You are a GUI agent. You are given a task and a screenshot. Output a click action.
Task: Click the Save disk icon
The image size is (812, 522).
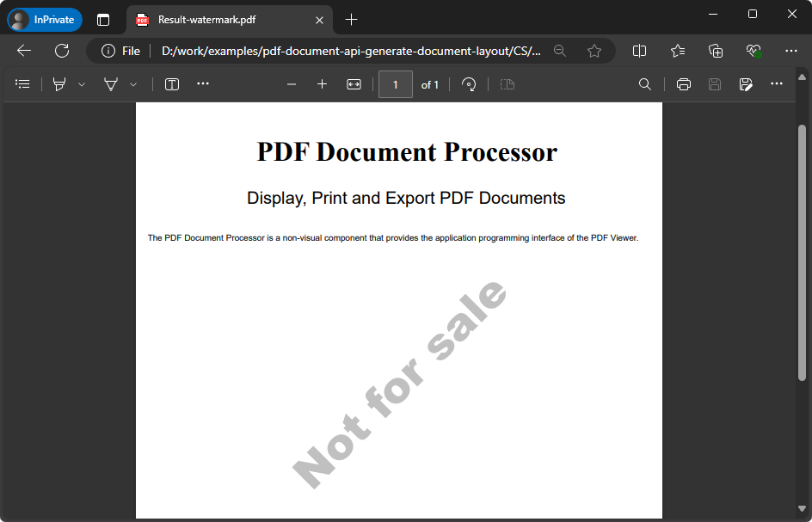[x=715, y=84]
